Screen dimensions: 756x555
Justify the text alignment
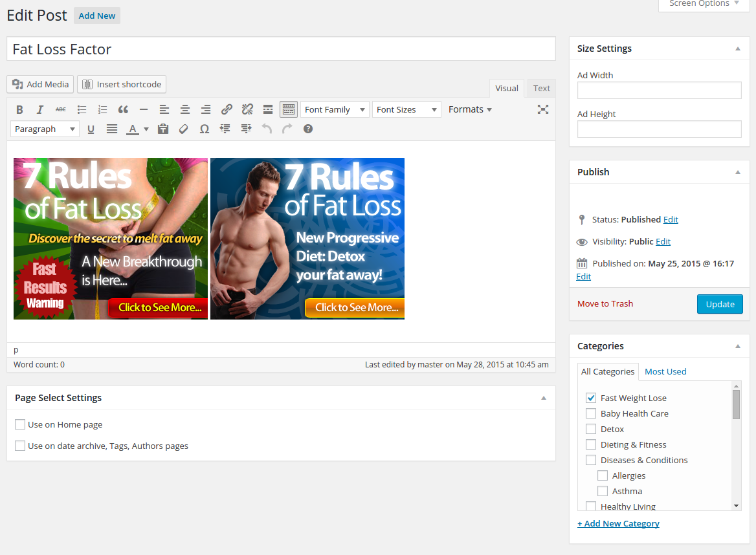pyautogui.click(x=112, y=129)
